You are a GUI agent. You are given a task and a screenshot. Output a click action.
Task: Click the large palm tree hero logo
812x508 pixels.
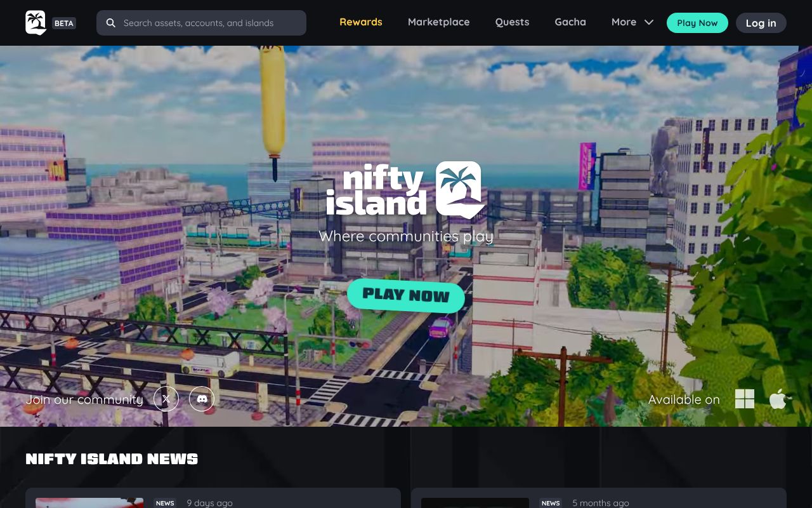pyautogui.click(x=459, y=189)
